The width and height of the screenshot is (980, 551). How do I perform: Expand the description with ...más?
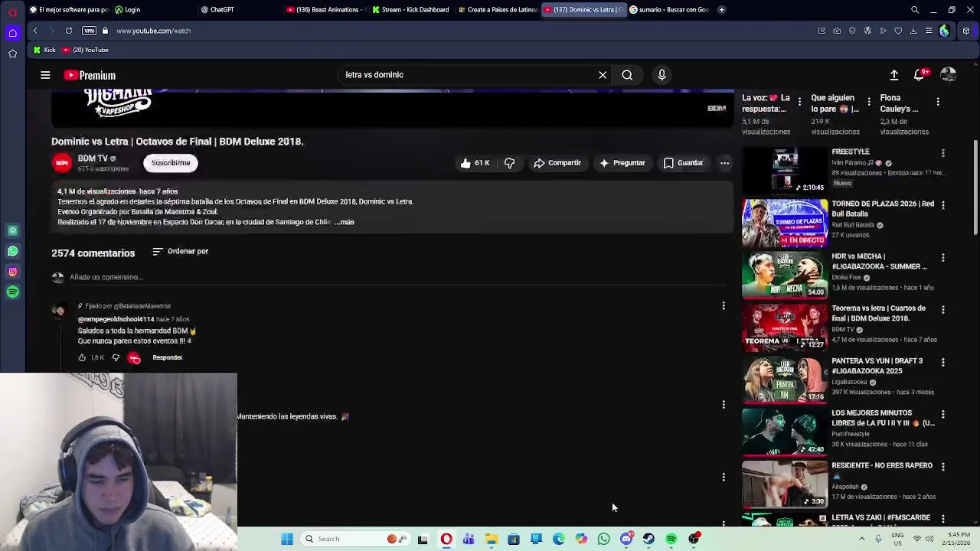(345, 222)
